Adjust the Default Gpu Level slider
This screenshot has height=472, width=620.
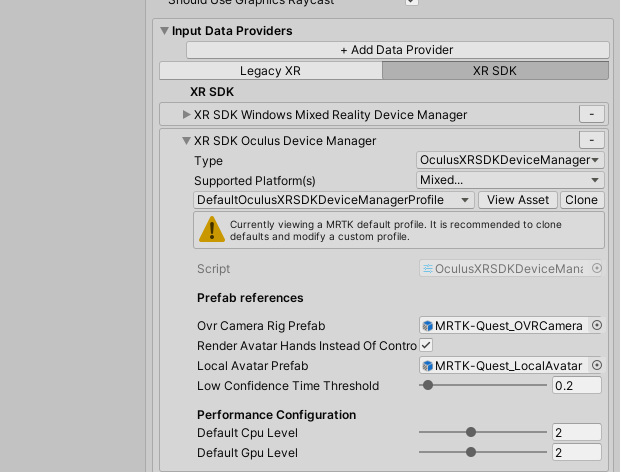471,452
